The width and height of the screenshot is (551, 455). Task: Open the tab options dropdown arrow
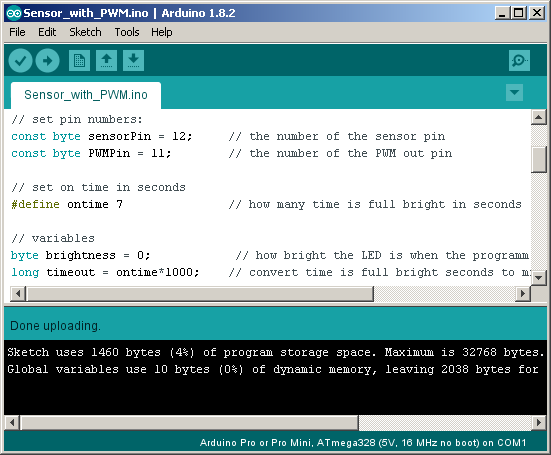[x=514, y=93]
